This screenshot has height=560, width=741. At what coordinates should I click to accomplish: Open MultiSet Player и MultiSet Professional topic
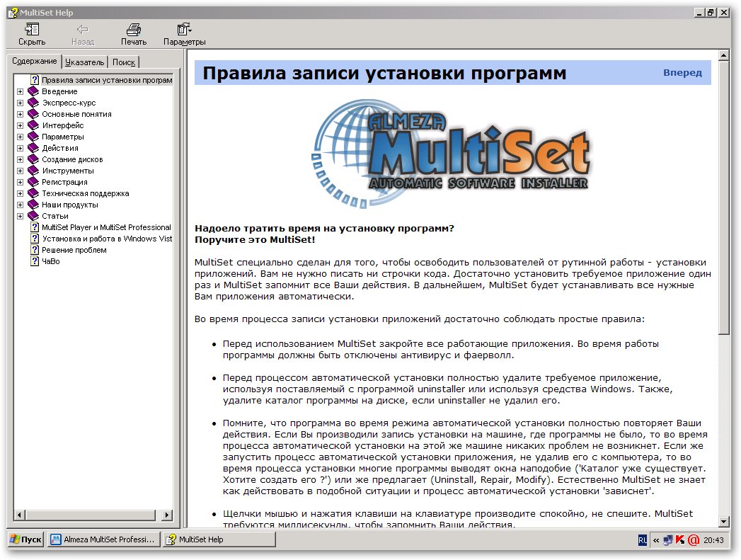click(106, 227)
